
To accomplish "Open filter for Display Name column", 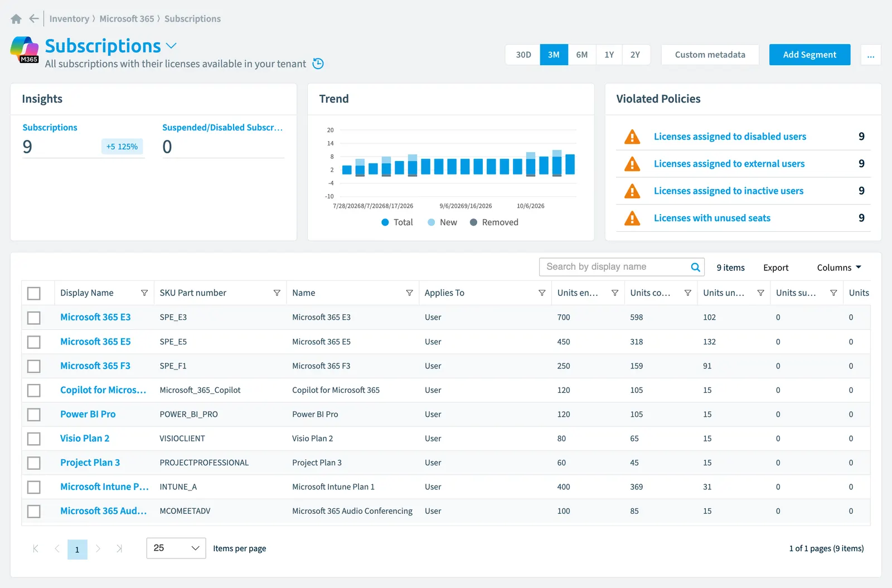I will pos(144,293).
